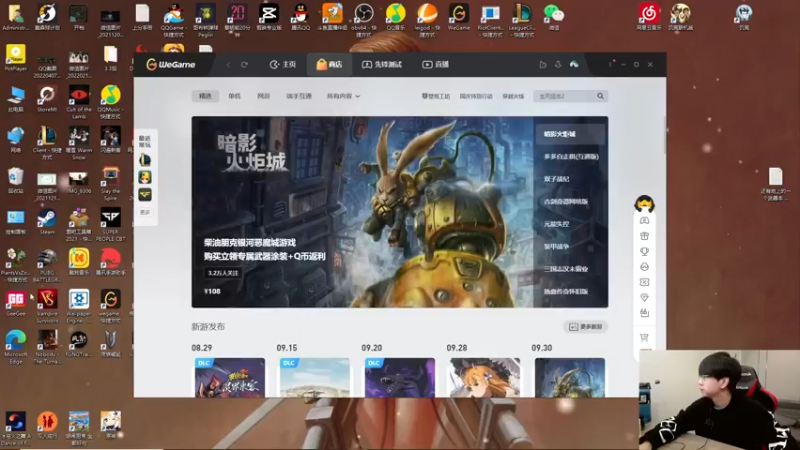This screenshot has width=800, height=450.
Task: Open PotPlayer desktop shortcut
Action: 15,58
